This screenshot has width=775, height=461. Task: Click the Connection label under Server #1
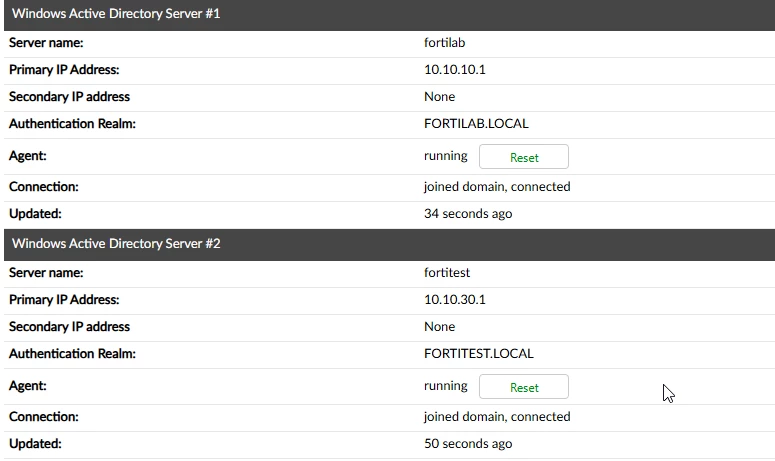(43, 186)
